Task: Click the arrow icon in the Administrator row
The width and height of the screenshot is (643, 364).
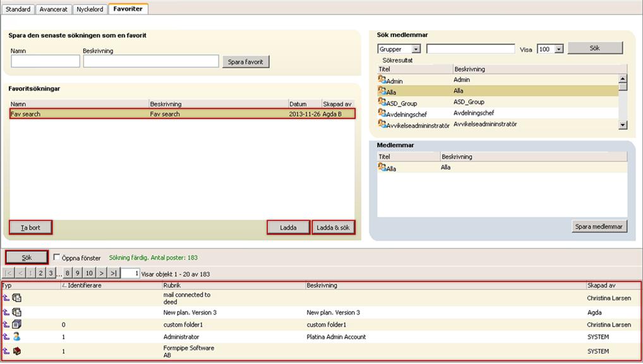Action: tap(6, 337)
